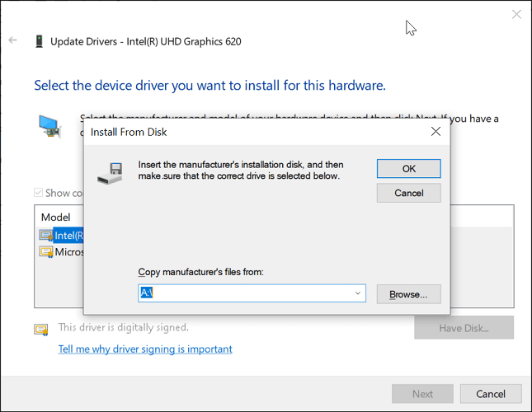This screenshot has width=532, height=412.
Task: Close the Install From Disk dialog
Action: 435,131
